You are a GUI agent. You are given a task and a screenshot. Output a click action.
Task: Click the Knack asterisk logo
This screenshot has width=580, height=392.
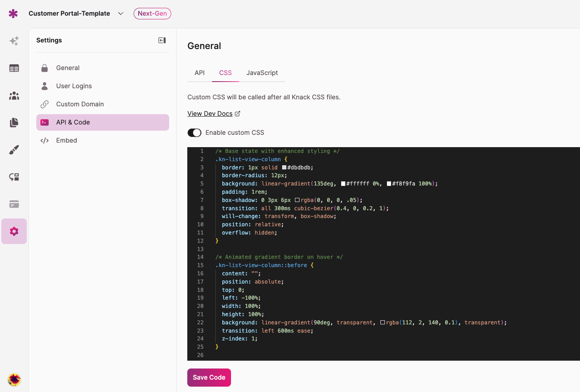pyautogui.click(x=13, y=14)
